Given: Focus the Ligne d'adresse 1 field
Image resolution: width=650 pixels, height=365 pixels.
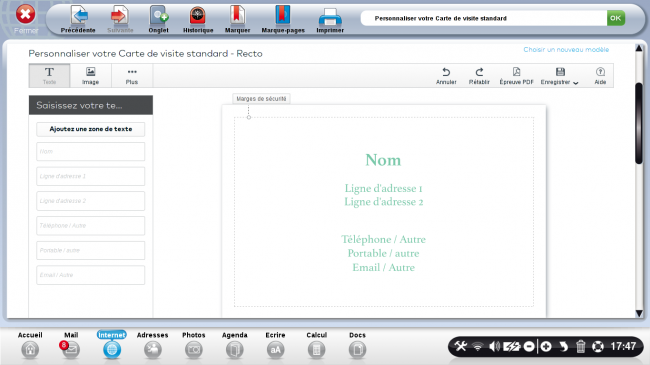Looking at the screenshot, I should 91,176.
